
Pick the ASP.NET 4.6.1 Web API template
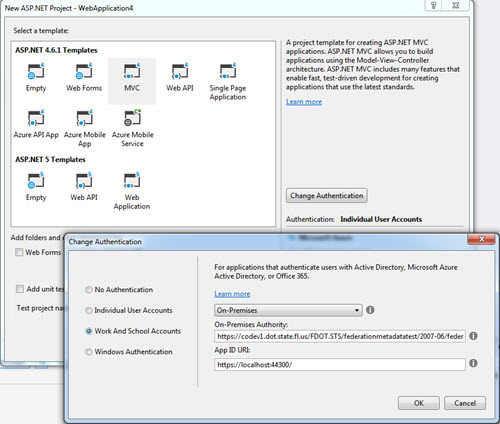point(180,71)
